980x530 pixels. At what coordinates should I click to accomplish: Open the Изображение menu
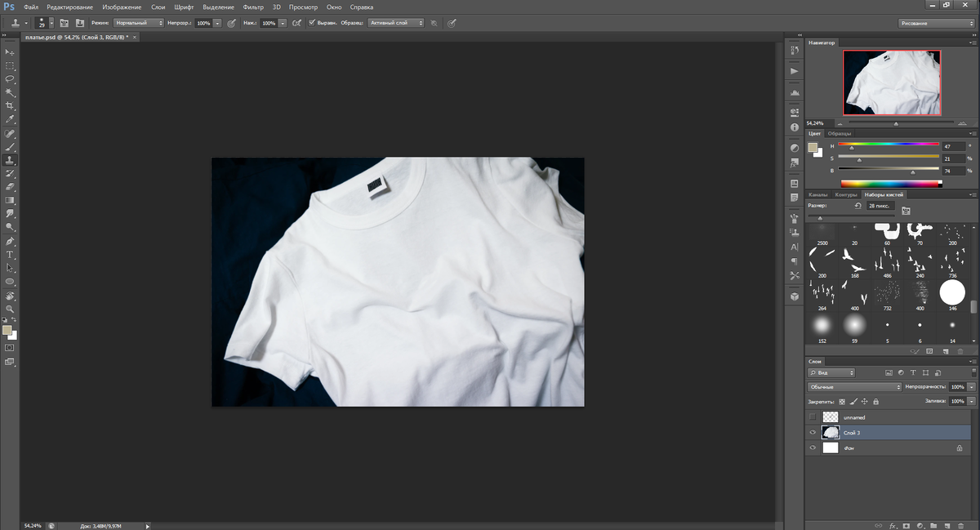pos(122,7)
